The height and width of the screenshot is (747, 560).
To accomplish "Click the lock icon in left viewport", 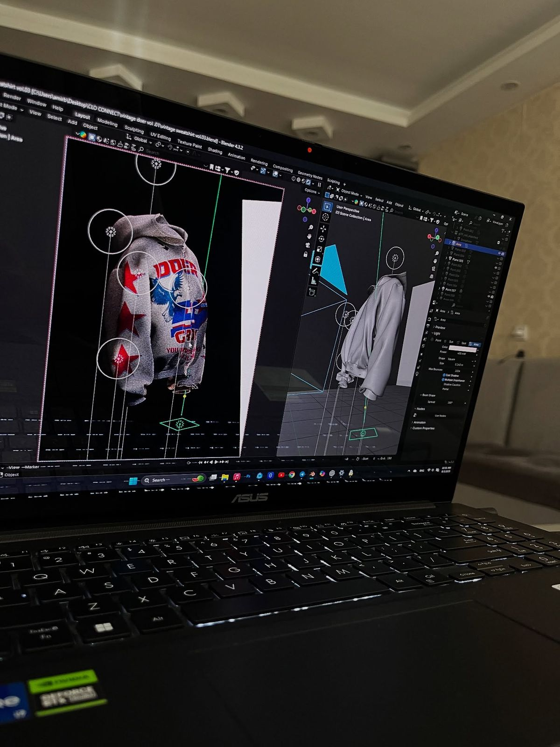I will click(306, 254).
